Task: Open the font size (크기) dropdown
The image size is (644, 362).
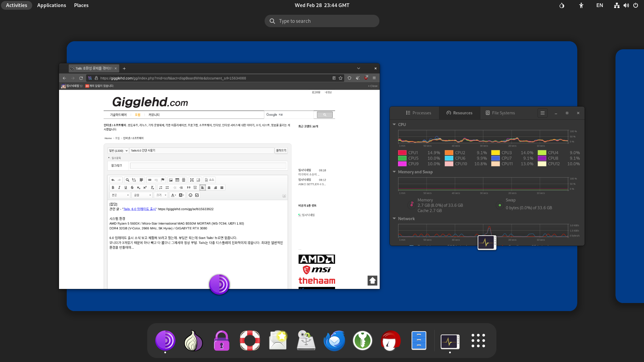Action: click(x=161, y=195)
